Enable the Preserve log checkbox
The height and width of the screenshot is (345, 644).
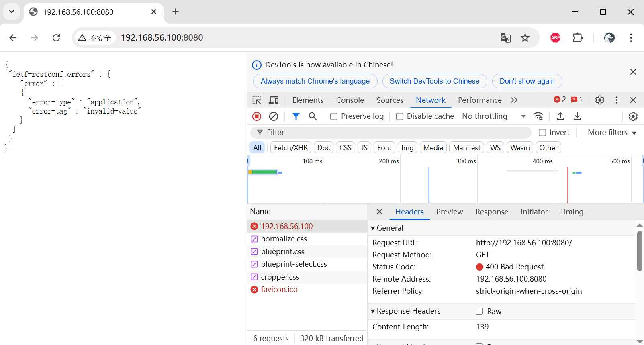[334, 116]
